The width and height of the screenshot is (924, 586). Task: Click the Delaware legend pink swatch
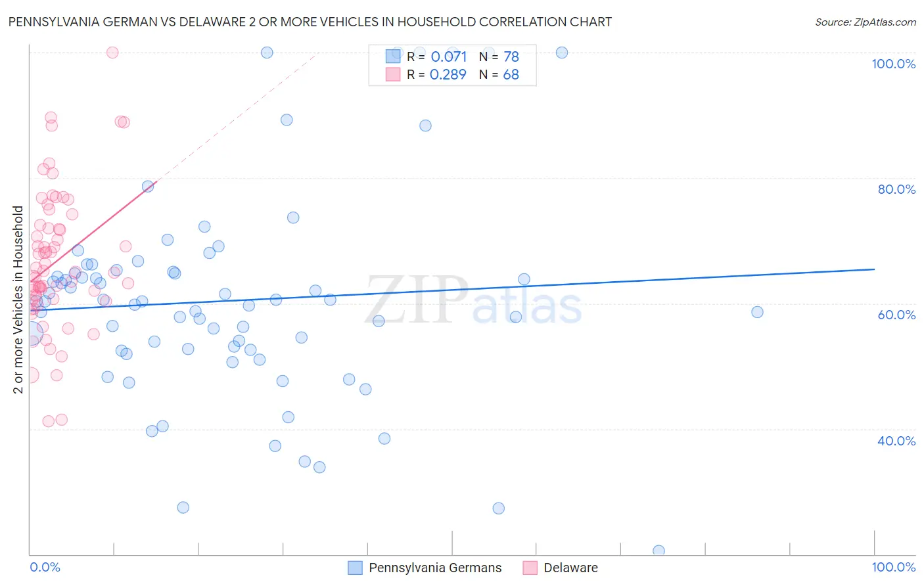[530, 568]
